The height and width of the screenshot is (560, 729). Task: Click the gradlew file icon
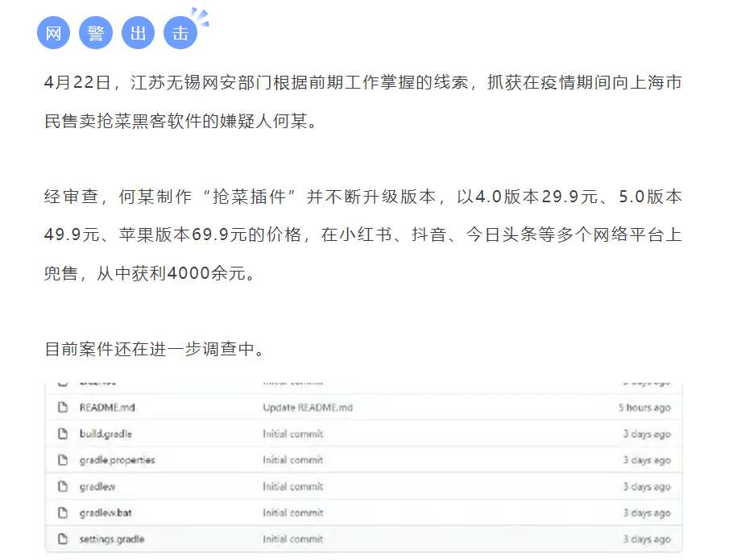[61, 487]
